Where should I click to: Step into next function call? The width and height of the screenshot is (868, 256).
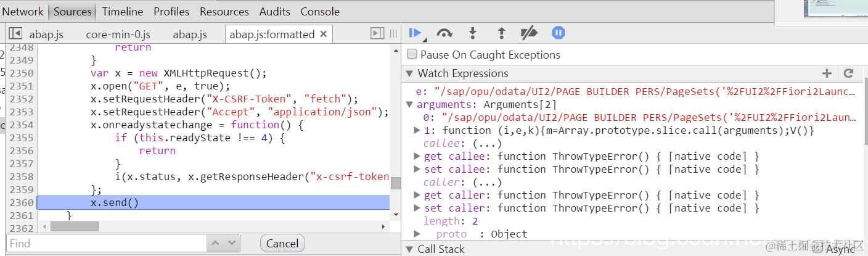click(473, 33)
